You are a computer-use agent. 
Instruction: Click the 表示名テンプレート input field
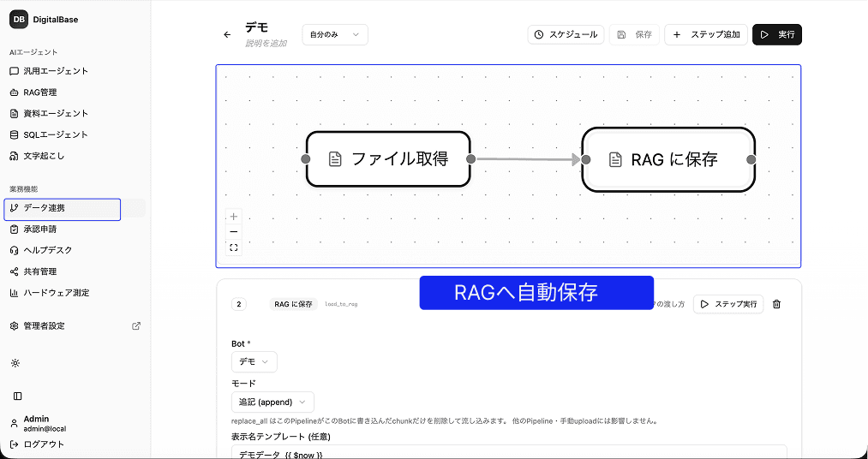(509, 452)
